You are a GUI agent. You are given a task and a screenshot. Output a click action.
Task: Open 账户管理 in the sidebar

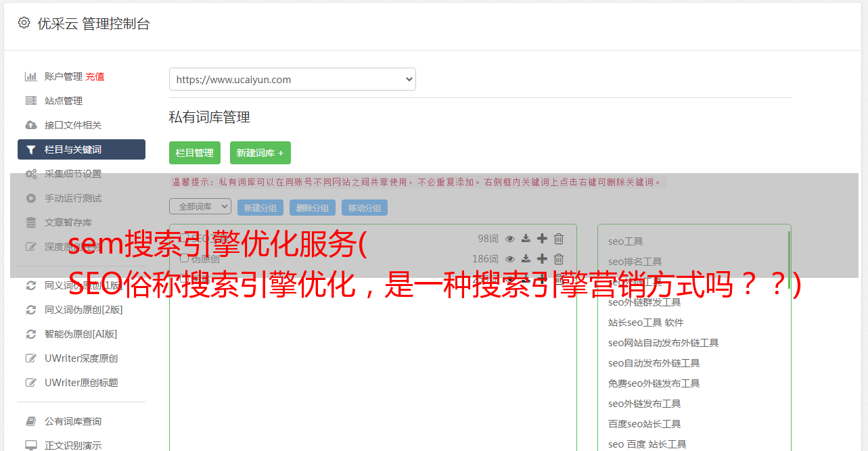[x=64, y=76]
